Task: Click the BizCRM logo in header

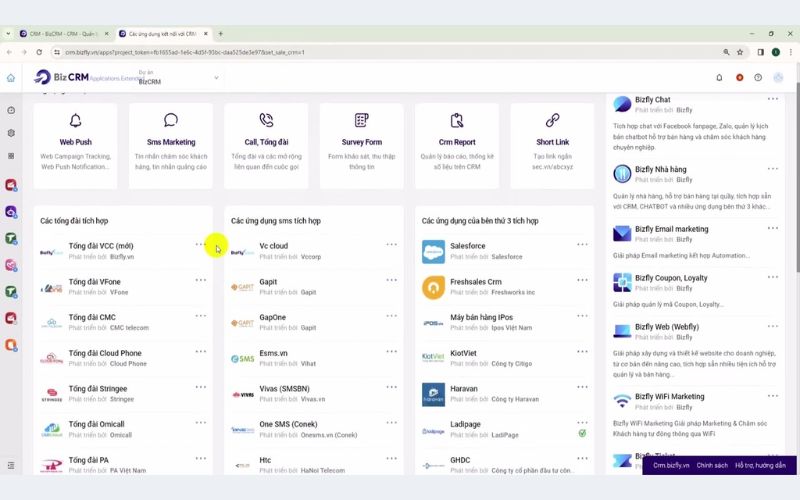Action: (x=61, y=78)
